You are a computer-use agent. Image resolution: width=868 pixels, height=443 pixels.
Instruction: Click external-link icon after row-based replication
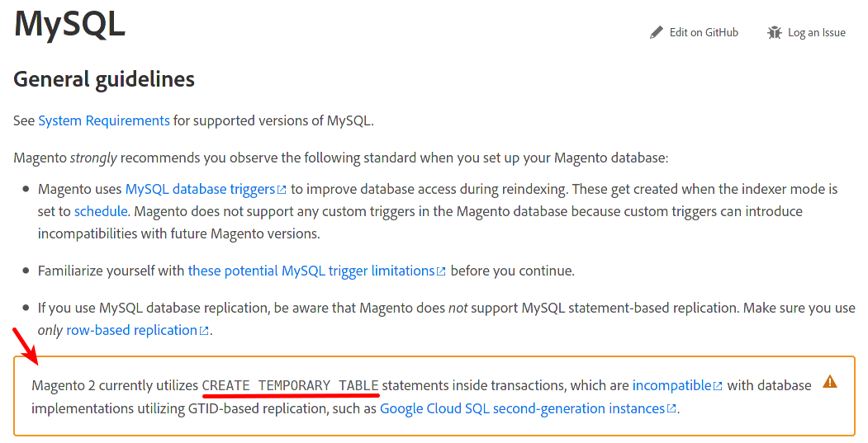(x=204, y=331)
